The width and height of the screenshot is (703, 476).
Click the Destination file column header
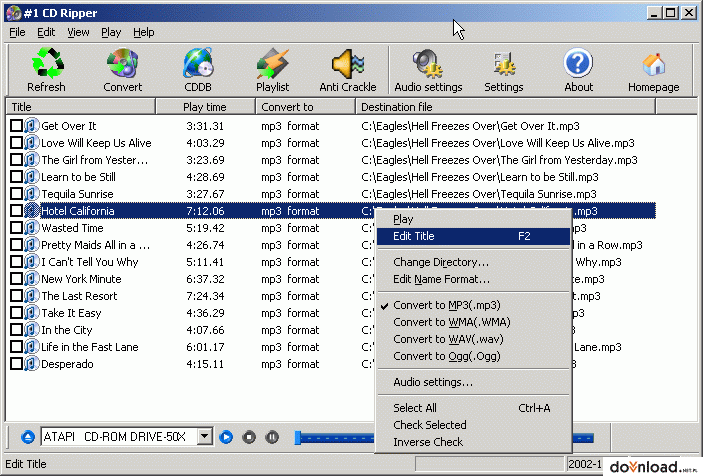tap(506, 107)
